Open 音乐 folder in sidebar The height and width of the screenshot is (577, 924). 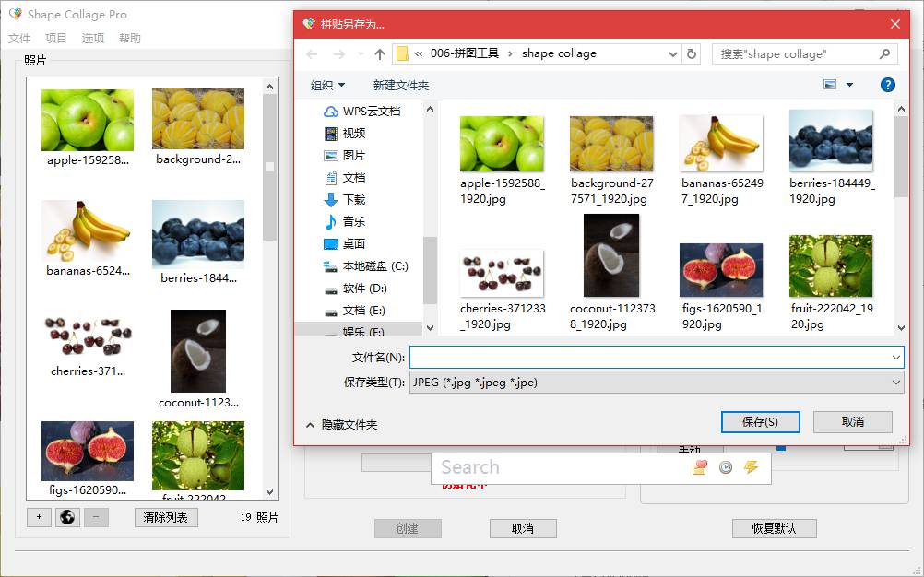[x=346, y=222]
